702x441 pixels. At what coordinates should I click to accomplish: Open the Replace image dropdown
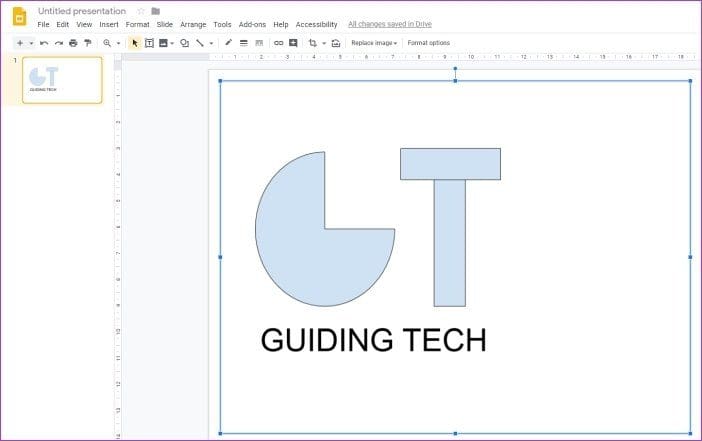[374, 43]
